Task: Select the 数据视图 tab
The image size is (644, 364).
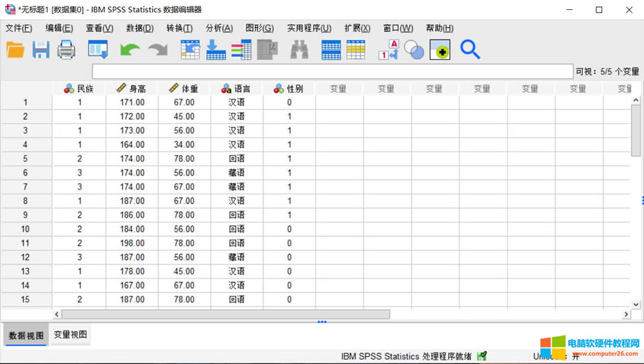Action: pyautogui.click(x=26, y=336)
